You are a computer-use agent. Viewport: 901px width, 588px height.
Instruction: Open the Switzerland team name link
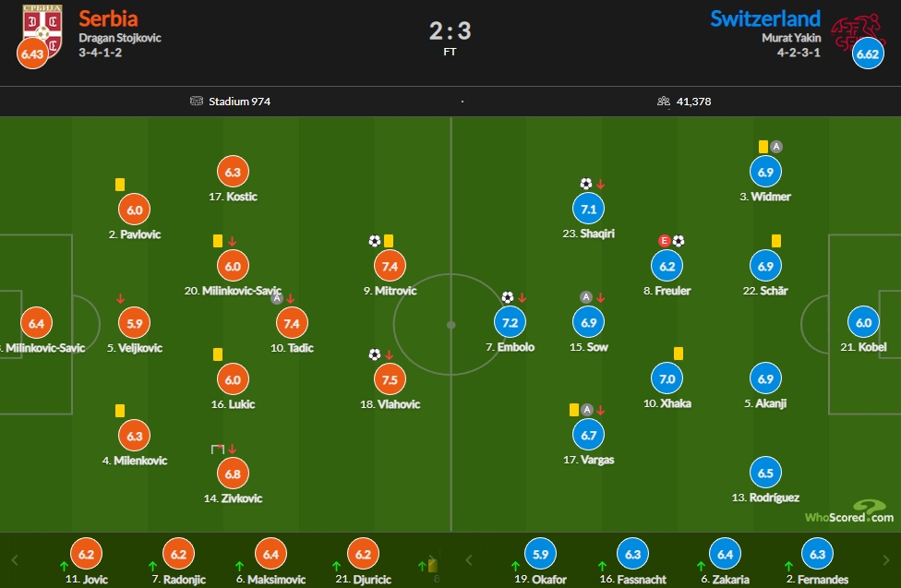point(764,19)
